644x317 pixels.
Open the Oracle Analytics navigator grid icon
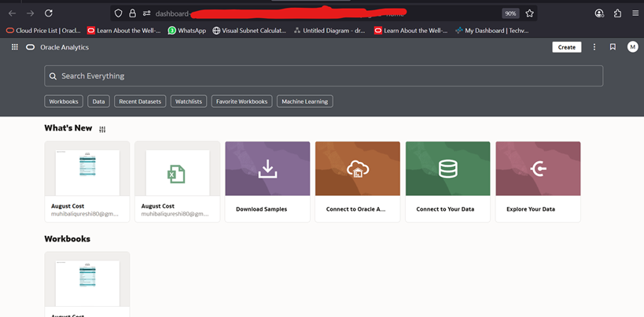click(x=15, y=47)
